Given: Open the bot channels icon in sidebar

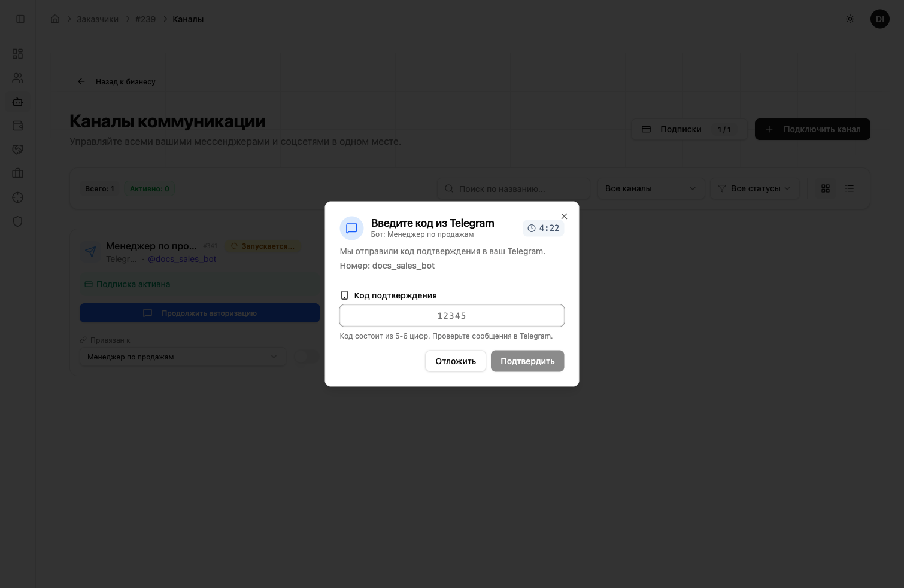Looking at the screenshot, I should (17, 102).
